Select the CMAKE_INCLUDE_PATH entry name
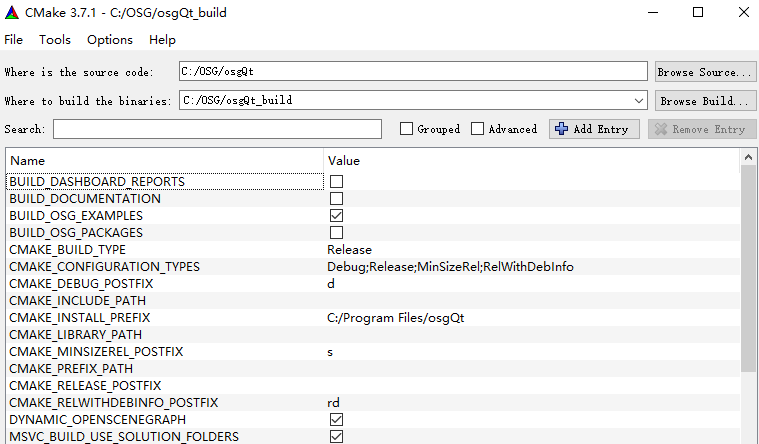This screenshot has height=444, width=759. 77,300
